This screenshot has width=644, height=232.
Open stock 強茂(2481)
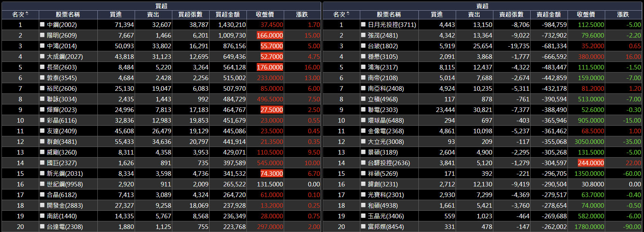click(383, 35)
